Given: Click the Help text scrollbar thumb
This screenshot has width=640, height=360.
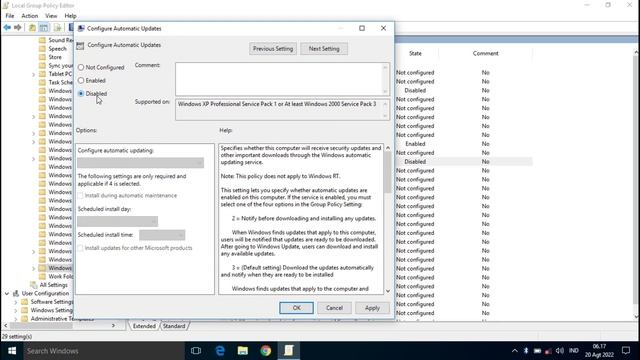Looking at the screenshot, I should tap(388, 172).
